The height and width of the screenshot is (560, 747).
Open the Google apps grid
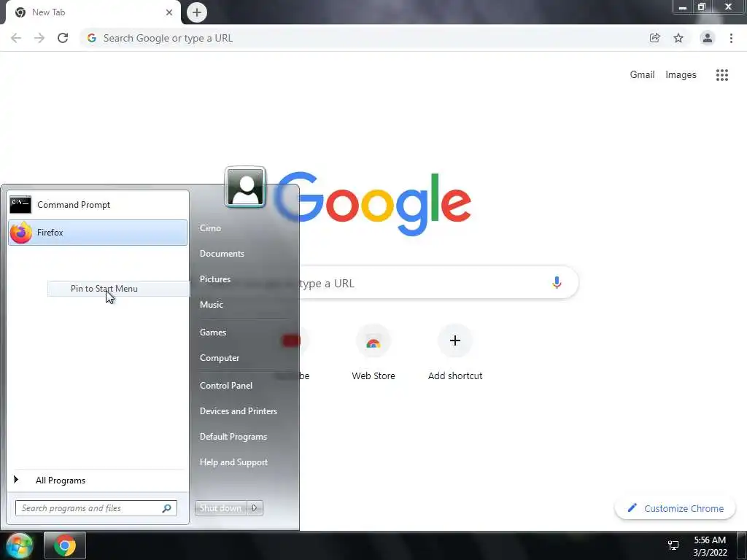[722, 75]
